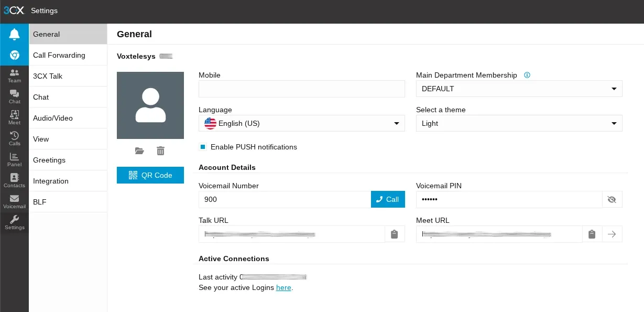Click the Voicemail PIN field
Screen dimensions: 644x312
coord(509,199)
